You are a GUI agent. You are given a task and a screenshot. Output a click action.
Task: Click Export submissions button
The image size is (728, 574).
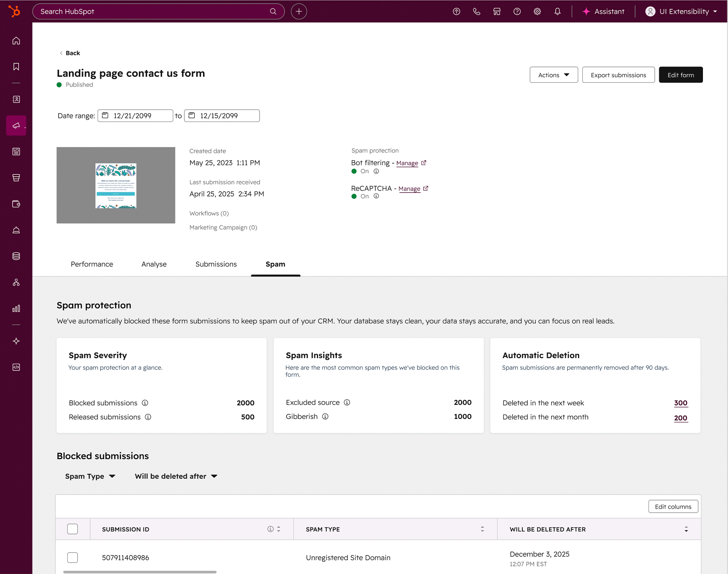point(618,75)
